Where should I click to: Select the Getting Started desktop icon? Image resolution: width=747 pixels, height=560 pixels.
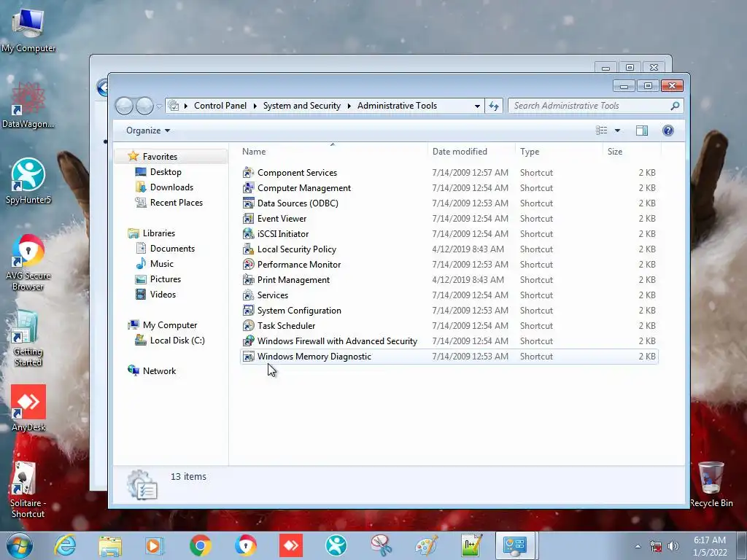[x=28, y=338]
